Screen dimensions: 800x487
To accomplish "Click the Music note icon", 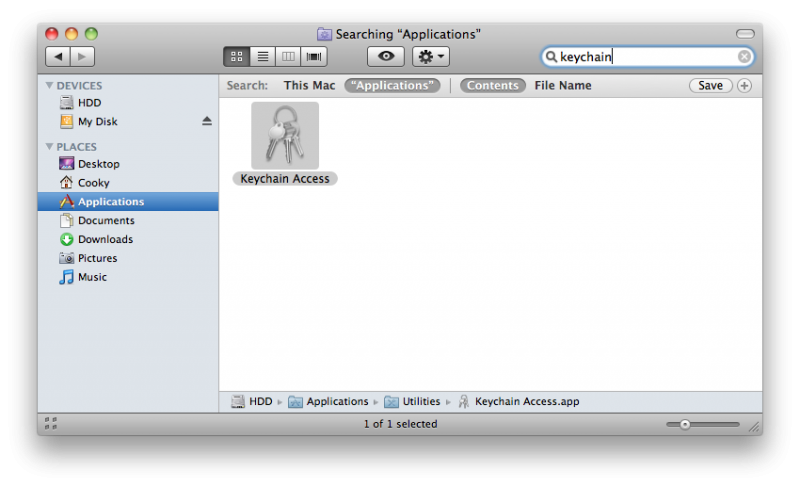I will coord(66,277).
